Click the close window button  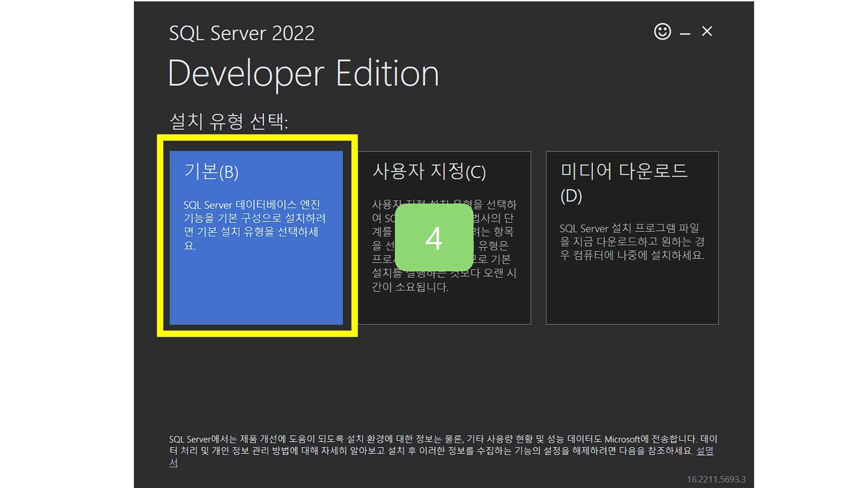pos(707,31)
